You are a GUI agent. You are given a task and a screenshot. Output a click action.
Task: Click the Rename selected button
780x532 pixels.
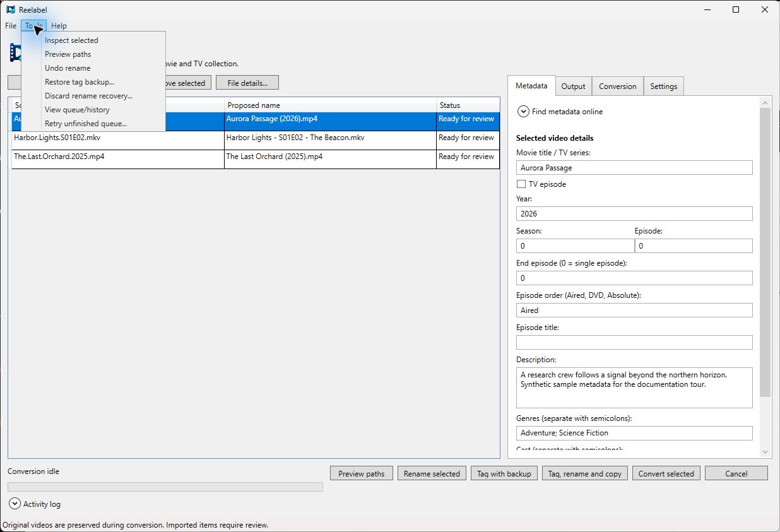[432, 473]
